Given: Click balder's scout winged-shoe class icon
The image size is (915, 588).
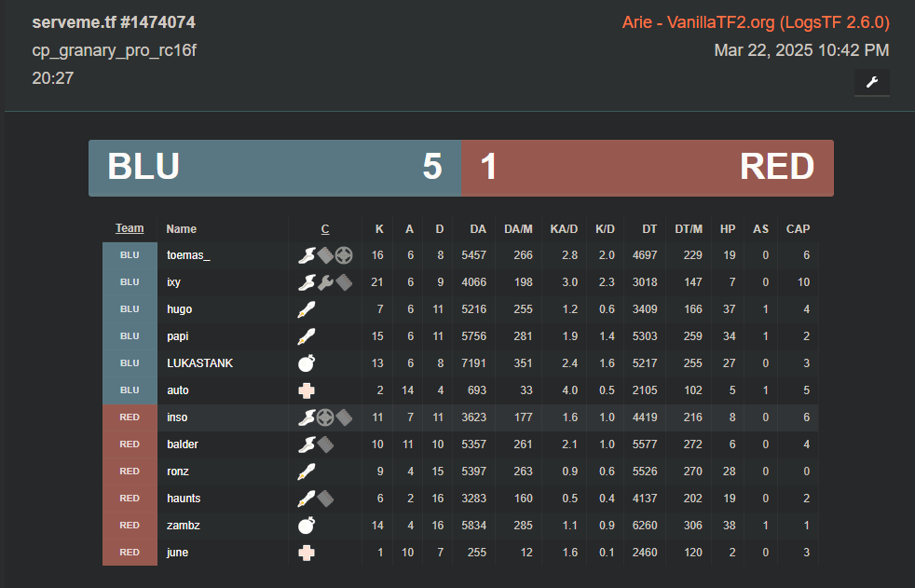Looking at the screenshot, I should pos(307,444).
